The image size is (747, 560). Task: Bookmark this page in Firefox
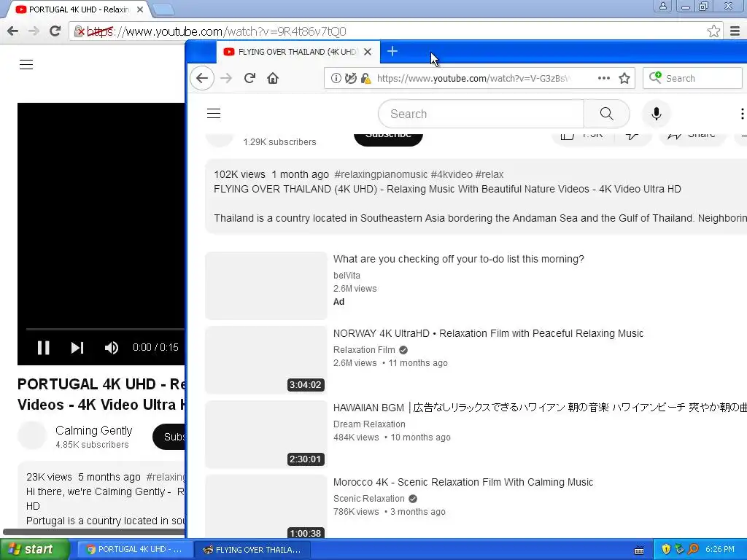624,78
